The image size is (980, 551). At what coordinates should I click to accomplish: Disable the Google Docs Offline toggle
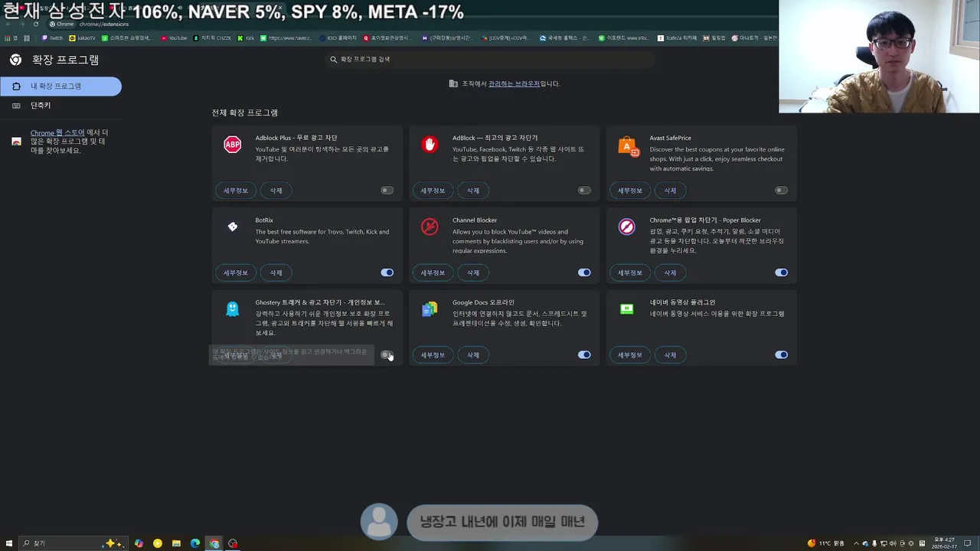(x=584, y=355)
